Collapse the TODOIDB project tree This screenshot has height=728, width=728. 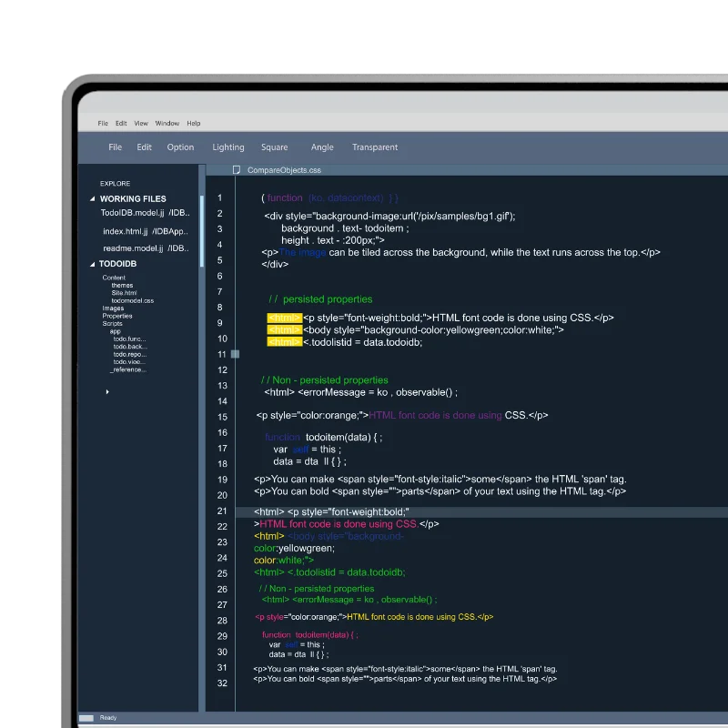click(x=92, y=264)
